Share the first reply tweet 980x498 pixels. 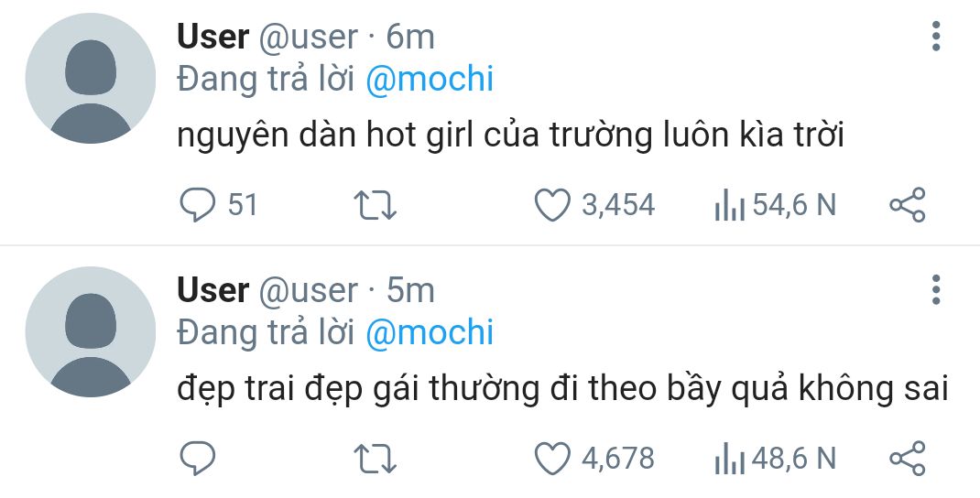coord(907,204)
